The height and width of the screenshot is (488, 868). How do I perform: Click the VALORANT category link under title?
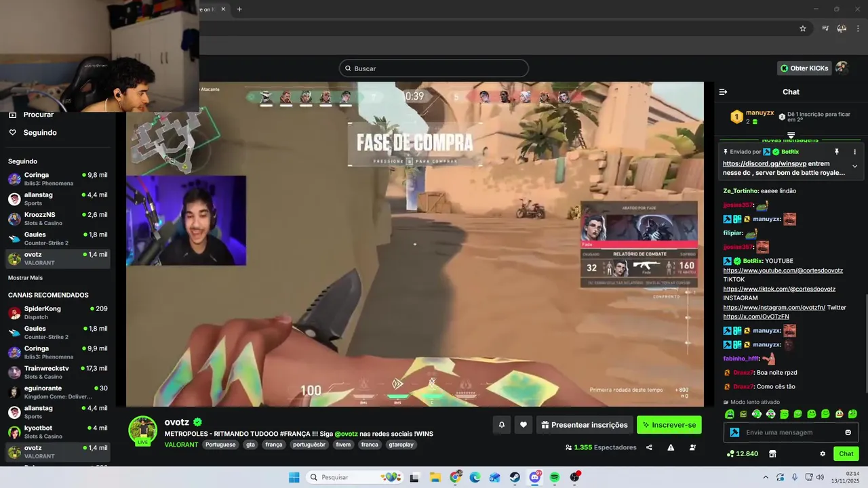coord(181,445)
